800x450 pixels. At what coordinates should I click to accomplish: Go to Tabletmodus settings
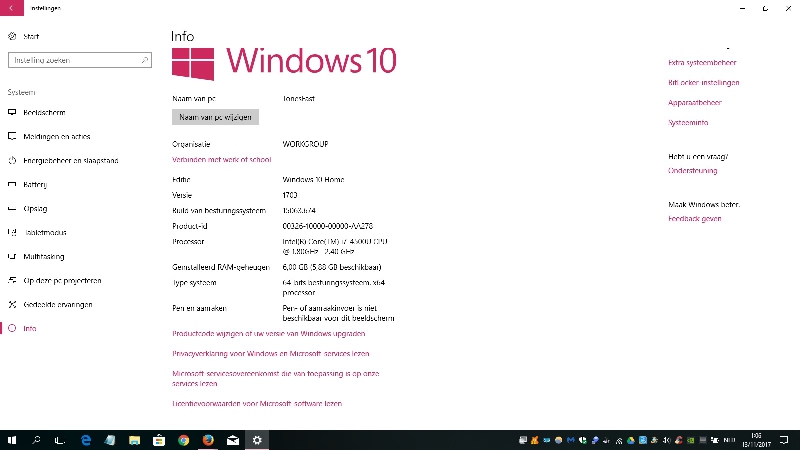tap(44, 232)
